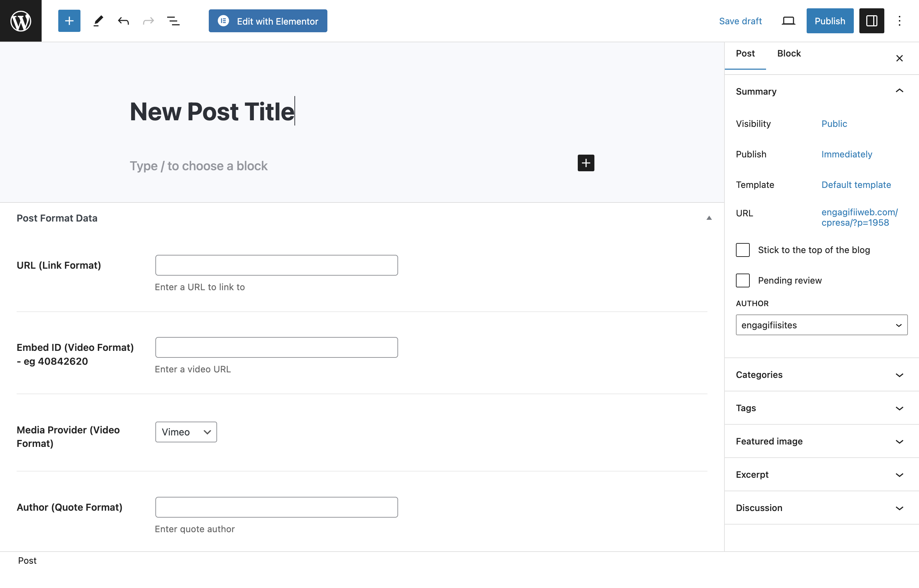Expand the Discussion panel

click(821, 508)
